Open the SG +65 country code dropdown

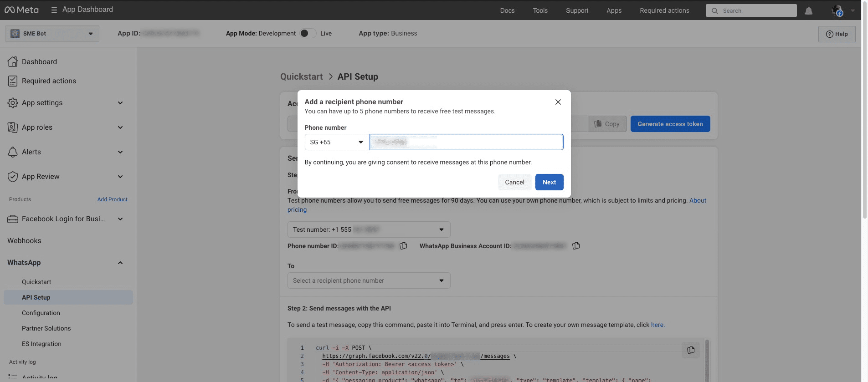(x=337, y=142)
